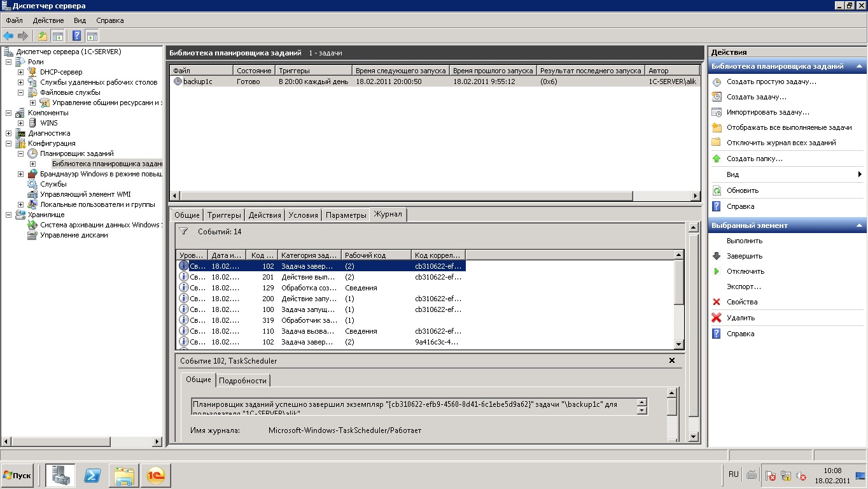Image resolution: width=868 pixels, height=489 pixels.
Task: Click Отображать все выполняемые задачи
Action: click(x=789, y=127)
